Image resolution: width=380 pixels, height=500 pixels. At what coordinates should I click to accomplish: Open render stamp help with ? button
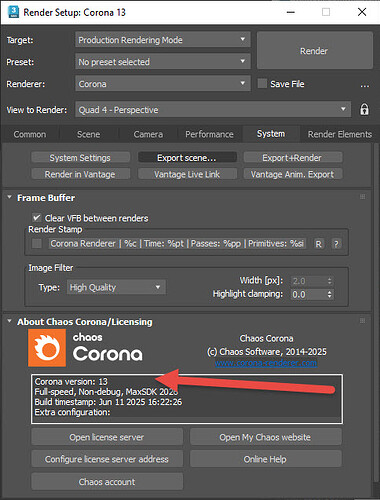tap(336, 244)
